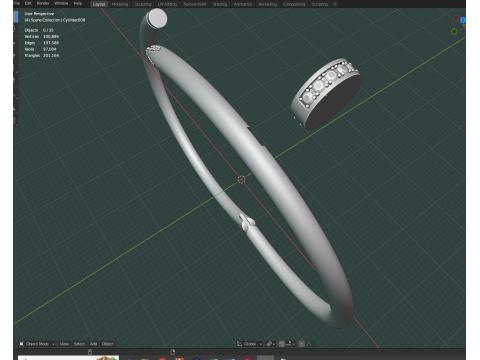Screen dimensions: 480x360
Task: Open the viewport Select menu
Action: 79,344
